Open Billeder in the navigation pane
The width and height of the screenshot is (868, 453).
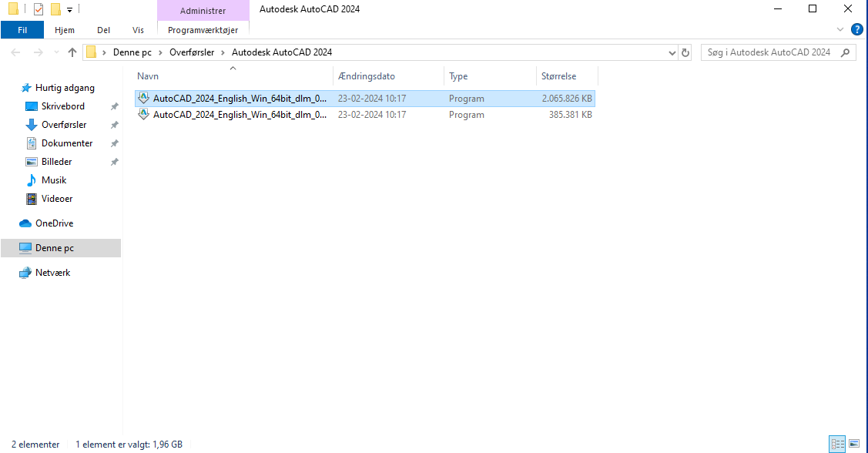click(56, 162)
